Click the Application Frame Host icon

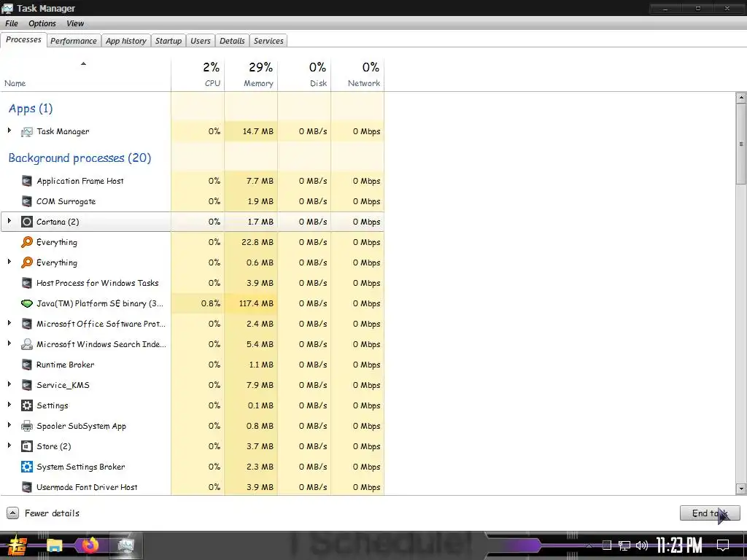tap(27, 181)
